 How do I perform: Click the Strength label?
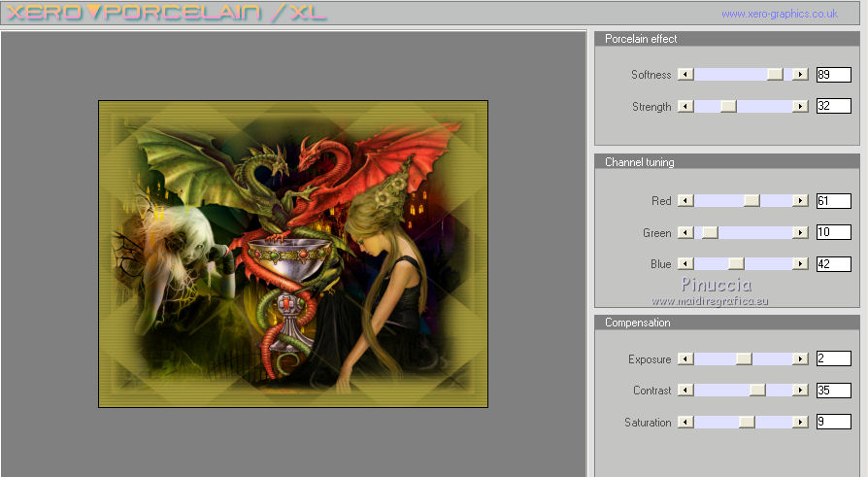tap(651, 106)
